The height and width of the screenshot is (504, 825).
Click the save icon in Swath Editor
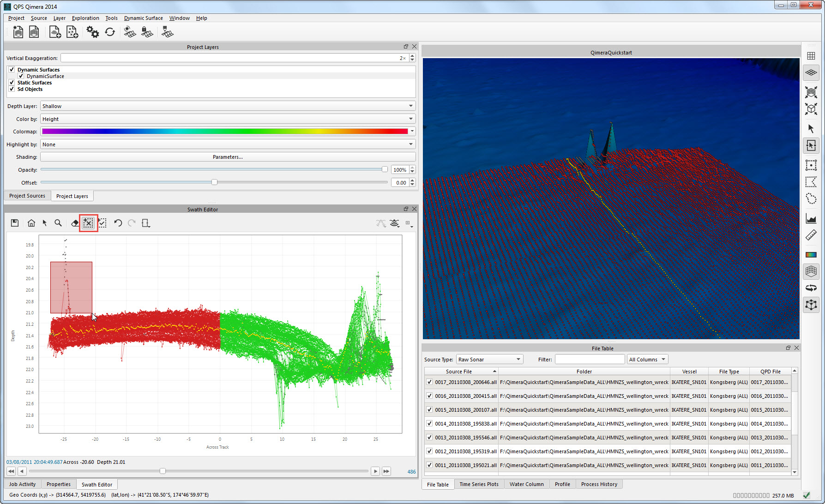(x=15, y=223)
